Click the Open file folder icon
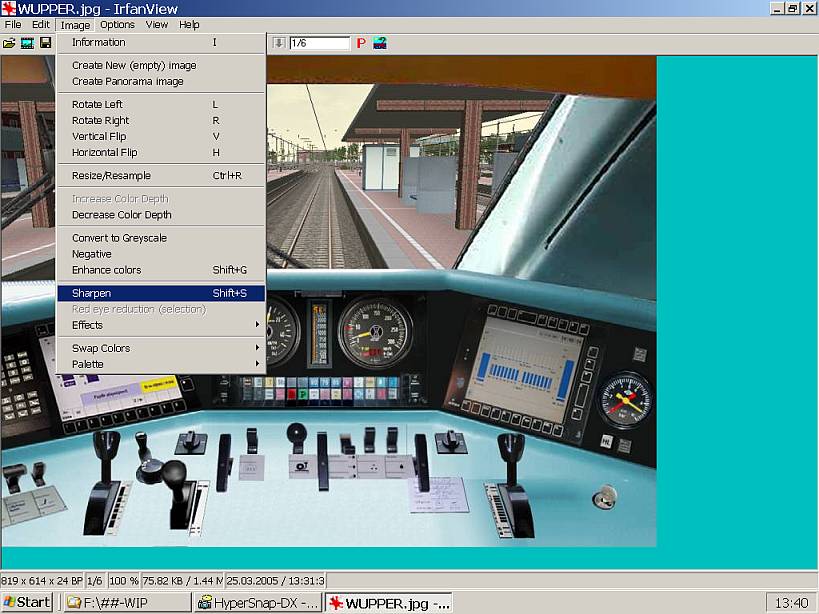Viewport: 819px width, 614px height. pos(9,43)
